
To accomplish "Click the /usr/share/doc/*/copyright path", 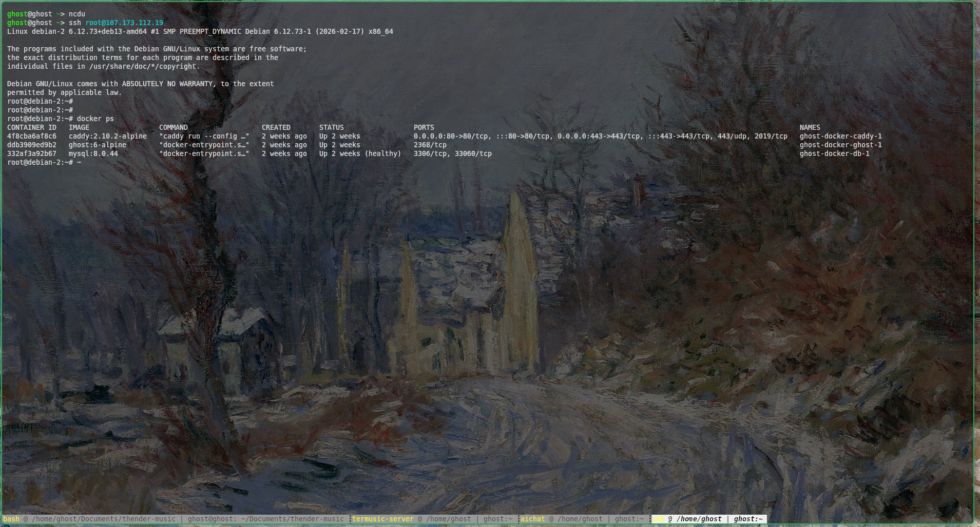I will (144, 66).
